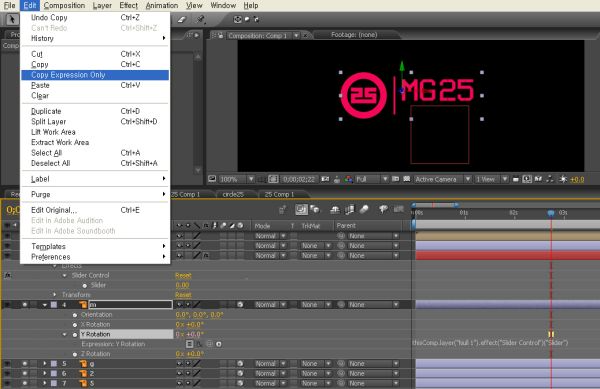The width and height of the screenshot is (600, 389).
Task: Expand layer 5 'g' properties
Action: [x=45, y=363]
